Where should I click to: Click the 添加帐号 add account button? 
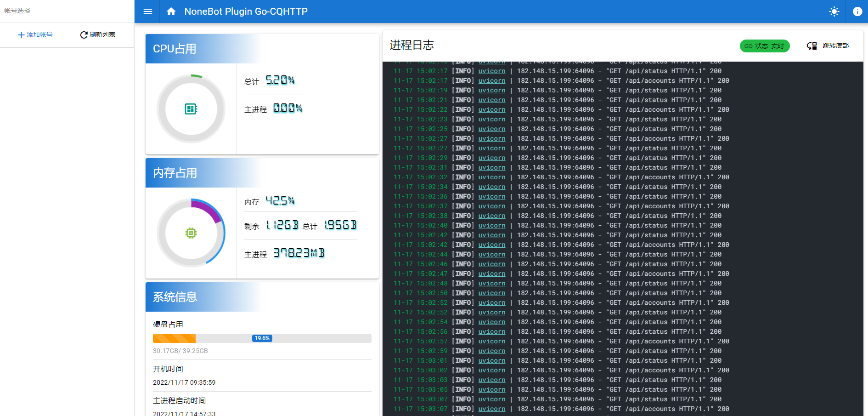pyautogui.click(x=35, y=34)
